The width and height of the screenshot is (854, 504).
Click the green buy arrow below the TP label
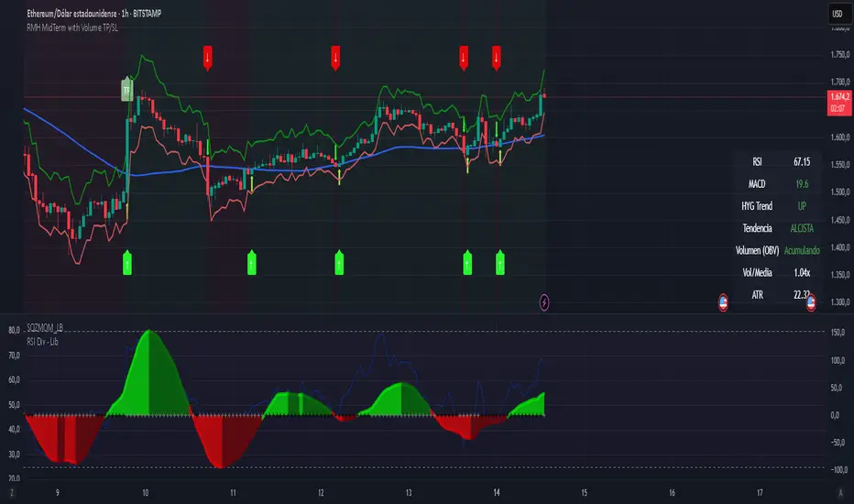[126, 263]
